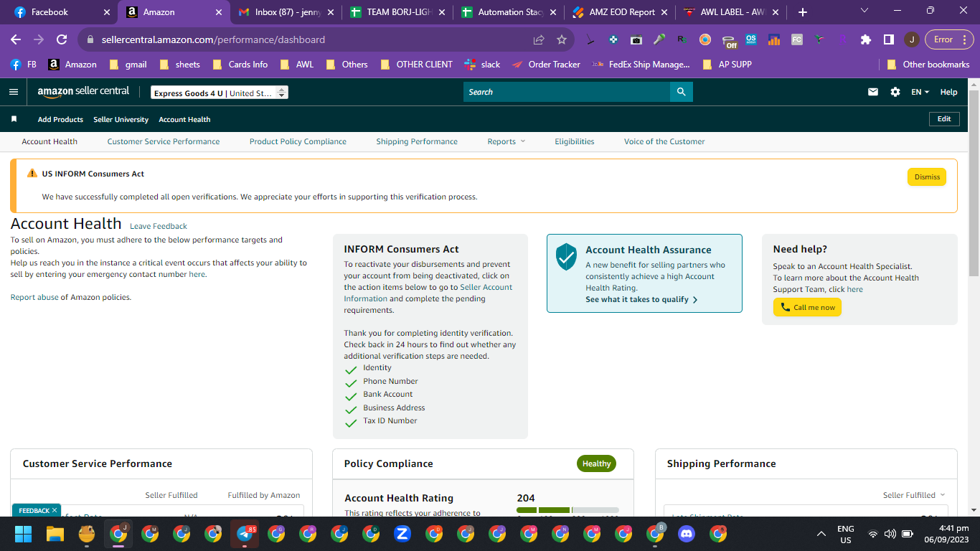Switch to the Facebook browser tab
Screen dimensions: 980x551
(60, 12)
